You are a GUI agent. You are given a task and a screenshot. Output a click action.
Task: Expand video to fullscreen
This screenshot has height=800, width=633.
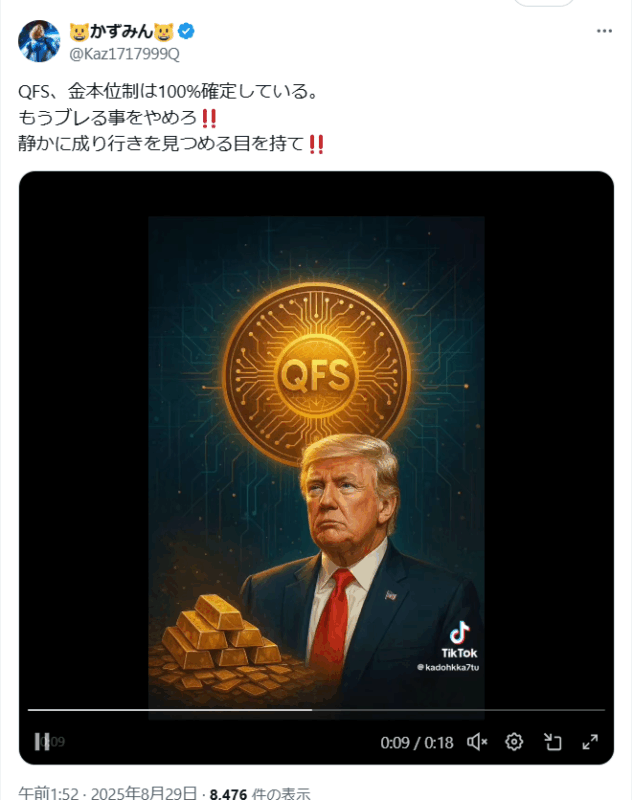pyautogui.click(x=590, y=742)
